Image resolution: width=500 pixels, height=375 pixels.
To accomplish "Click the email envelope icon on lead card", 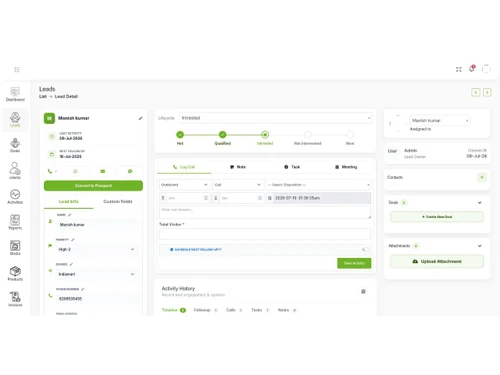I will [x=103, y=171].
